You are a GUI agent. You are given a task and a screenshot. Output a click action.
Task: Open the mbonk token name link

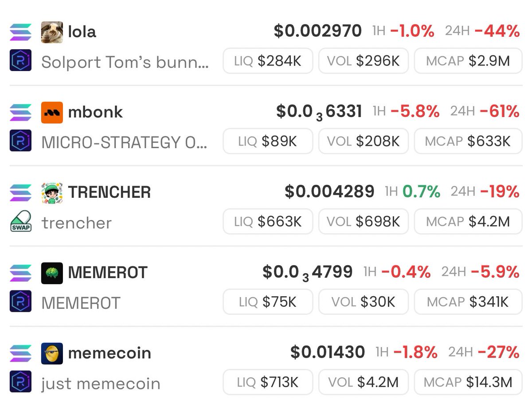[95, 112]
